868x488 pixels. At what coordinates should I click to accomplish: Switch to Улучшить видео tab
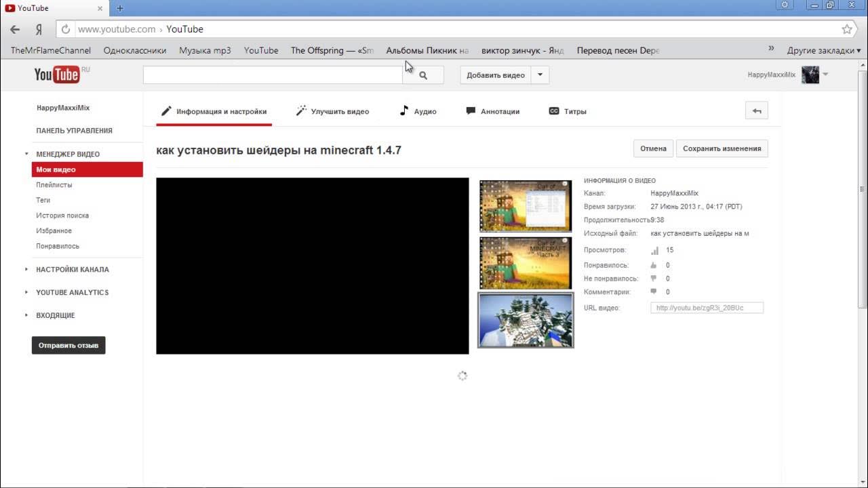coord(332,111)
